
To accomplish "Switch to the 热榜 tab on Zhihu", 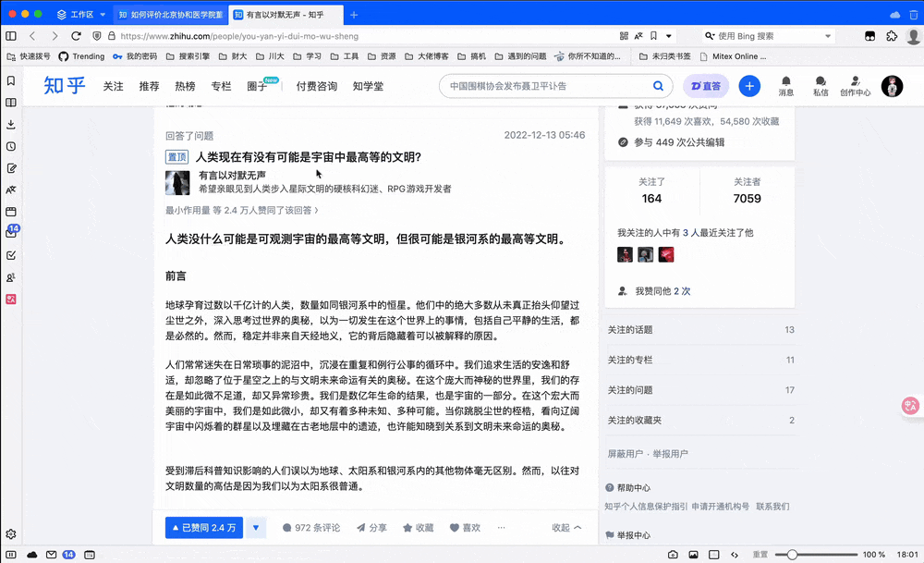I will coord(185,86).
